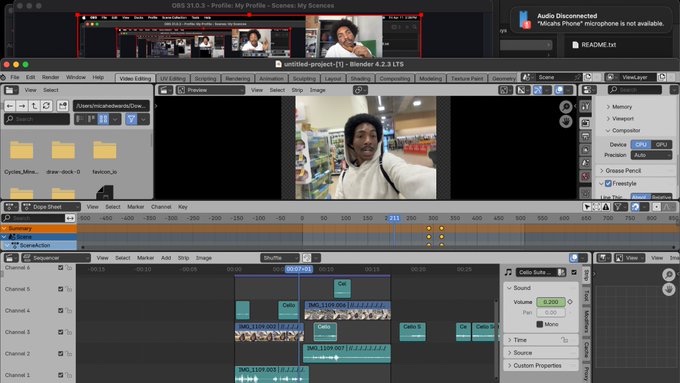This screenshot has height=383, width=680.
Task: Open the Add menu in Sequencer
Action: click(x=166, y=258)
